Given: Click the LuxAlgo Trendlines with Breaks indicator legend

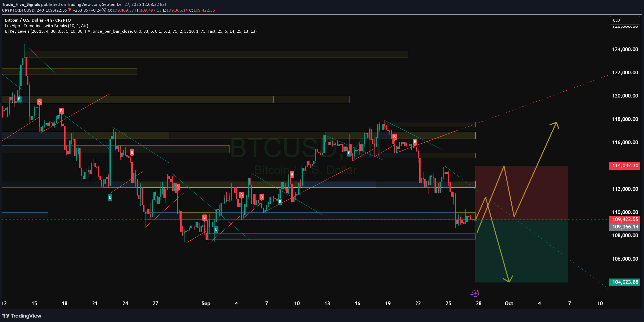Looking at the screenshot, I should 47,26.
